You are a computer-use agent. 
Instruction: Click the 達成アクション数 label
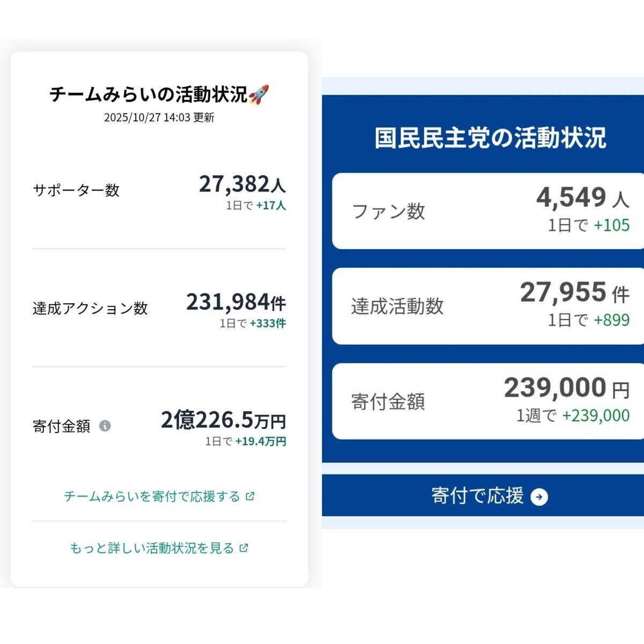[90, 308]
